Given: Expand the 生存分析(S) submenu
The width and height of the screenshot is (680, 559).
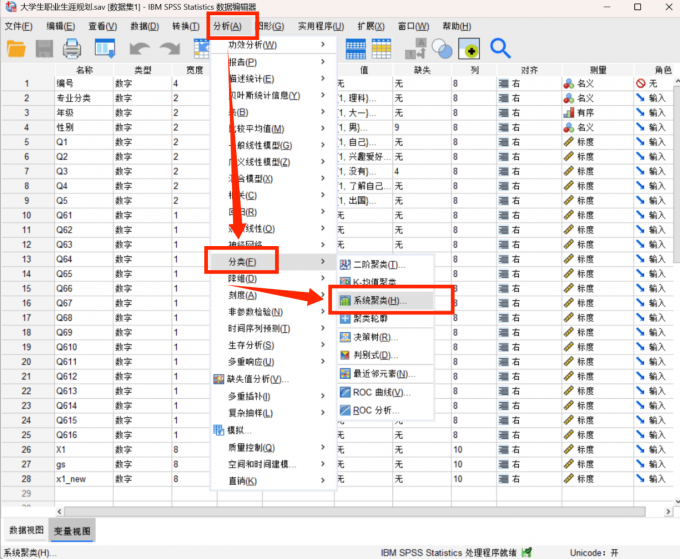Looking at the screenshot, I should pos(273,345).
